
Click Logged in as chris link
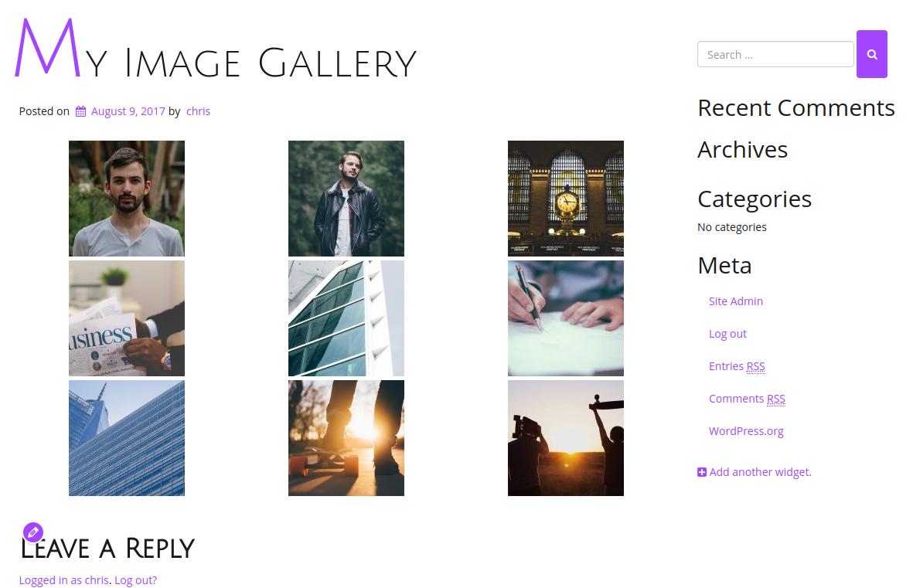click(64, 580)
